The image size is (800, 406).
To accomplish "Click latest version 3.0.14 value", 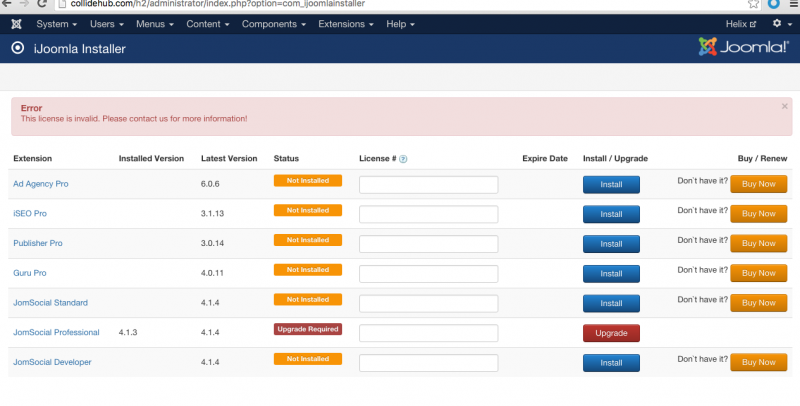I will pyautogui.click(x=212, y=243).
